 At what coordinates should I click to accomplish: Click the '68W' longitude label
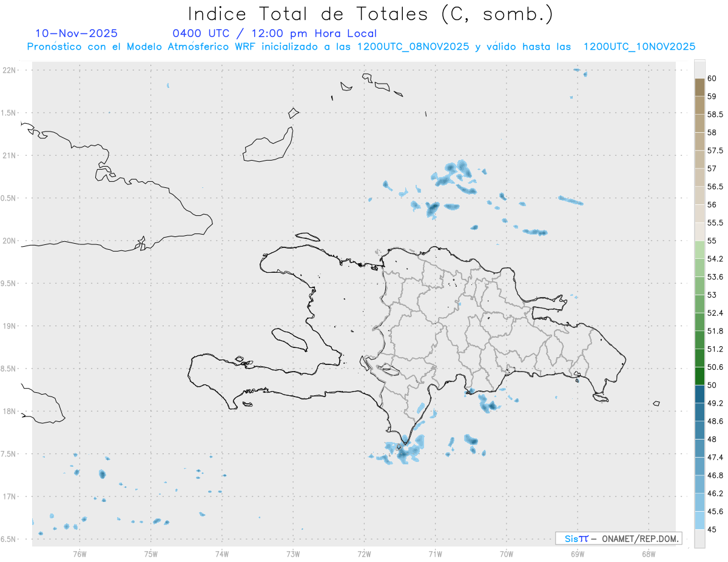pyautogui.click(x=649, y=554)
